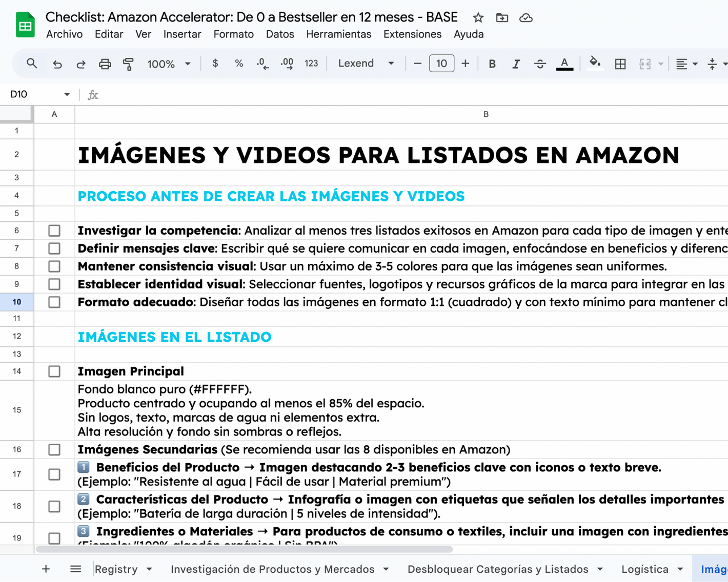728x582 pixels.
Task: Open the Archivo menu
Action: coord(64,34)
